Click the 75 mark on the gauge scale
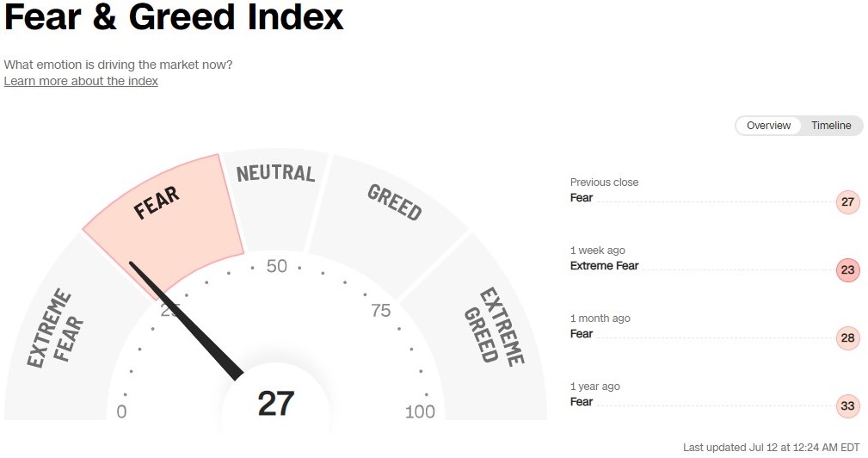The height and width of the screenshot is (458, 868). tap(380, 311)
